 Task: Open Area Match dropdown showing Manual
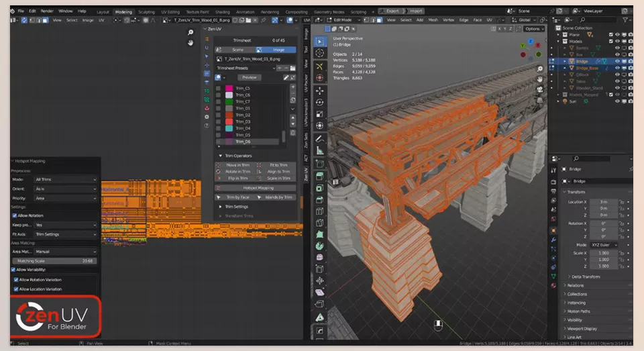(65, 252)
